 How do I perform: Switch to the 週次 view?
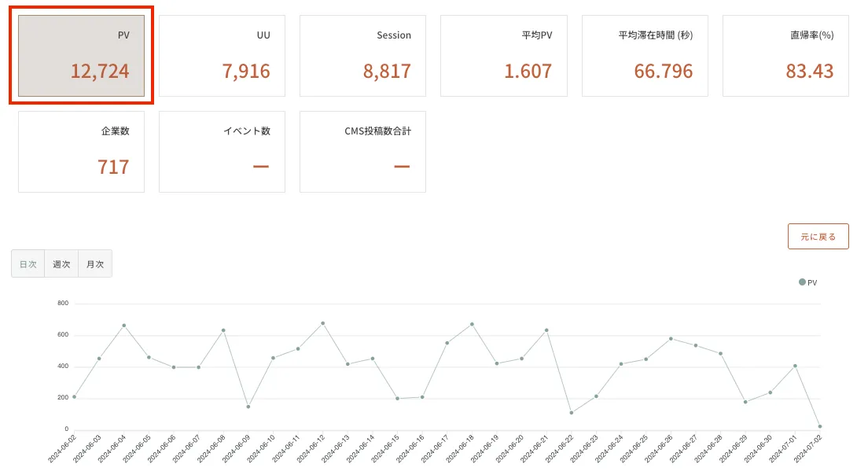(61, 264)
